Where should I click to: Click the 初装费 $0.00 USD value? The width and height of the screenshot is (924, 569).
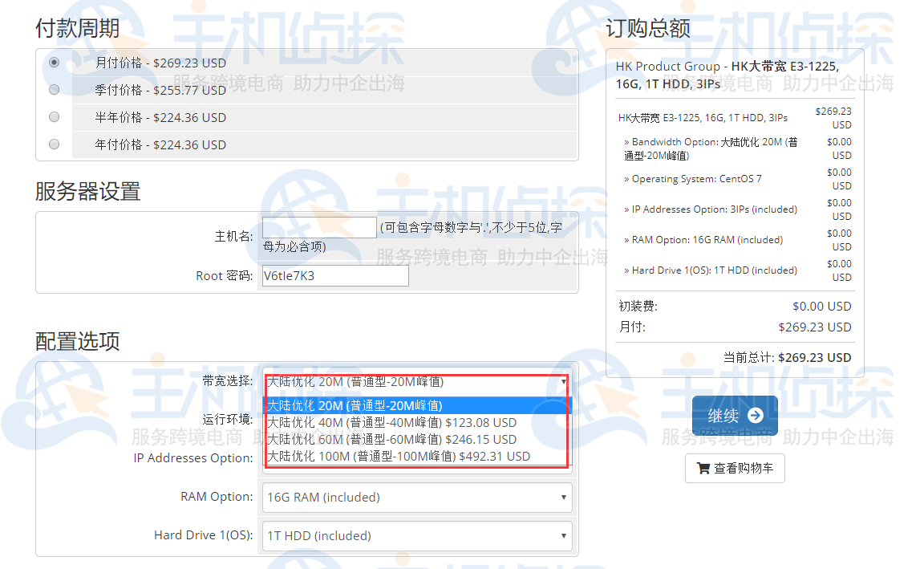pyautogui.click(x=822, y=306)
